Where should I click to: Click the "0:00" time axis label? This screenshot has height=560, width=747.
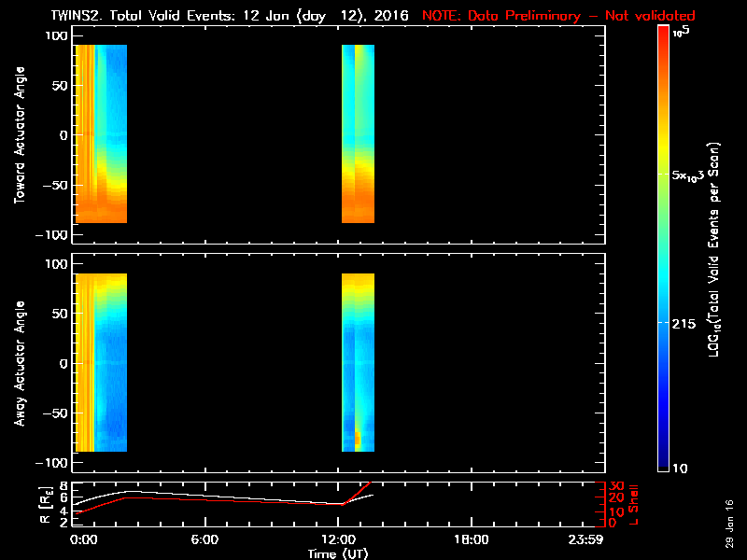pyautogui.click(x=84, y=540)
